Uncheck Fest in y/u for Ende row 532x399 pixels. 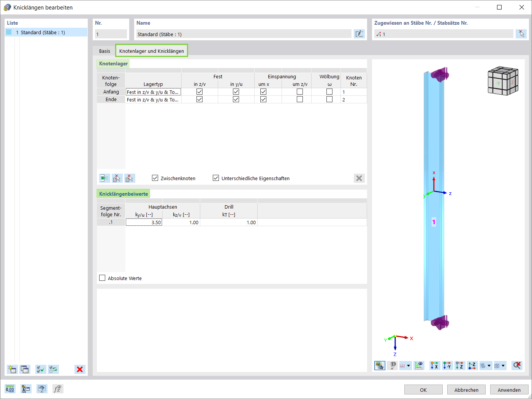tap(236, 99)
